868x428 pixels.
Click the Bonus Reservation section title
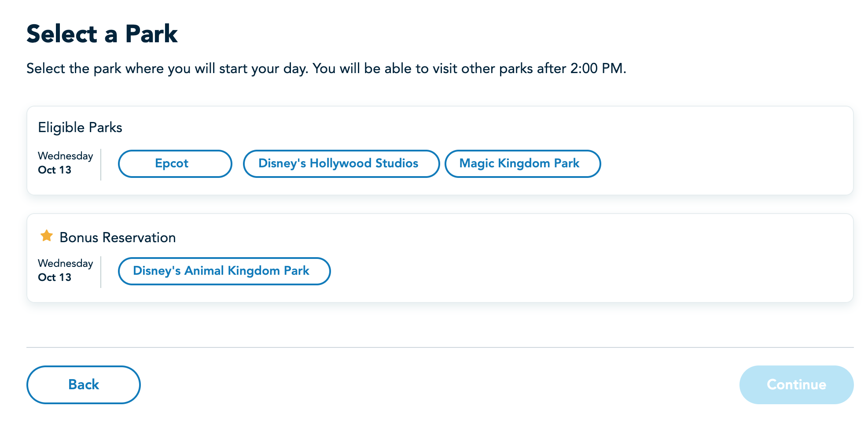118,238
